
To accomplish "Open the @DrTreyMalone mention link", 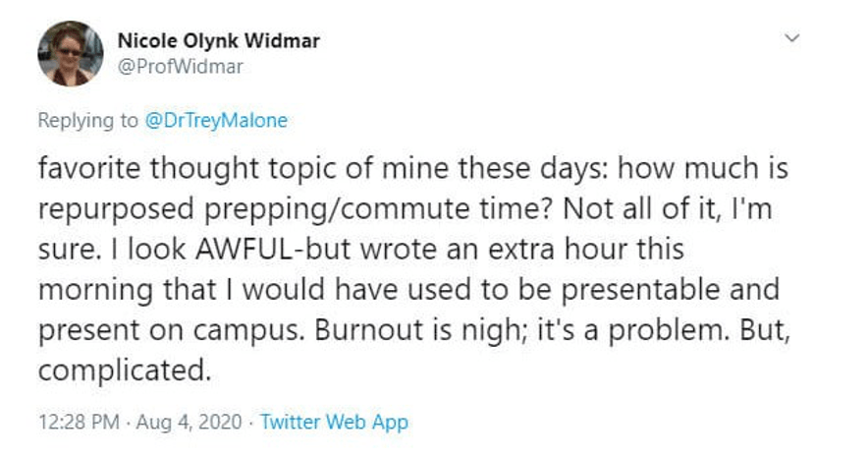I will (216, 120).
